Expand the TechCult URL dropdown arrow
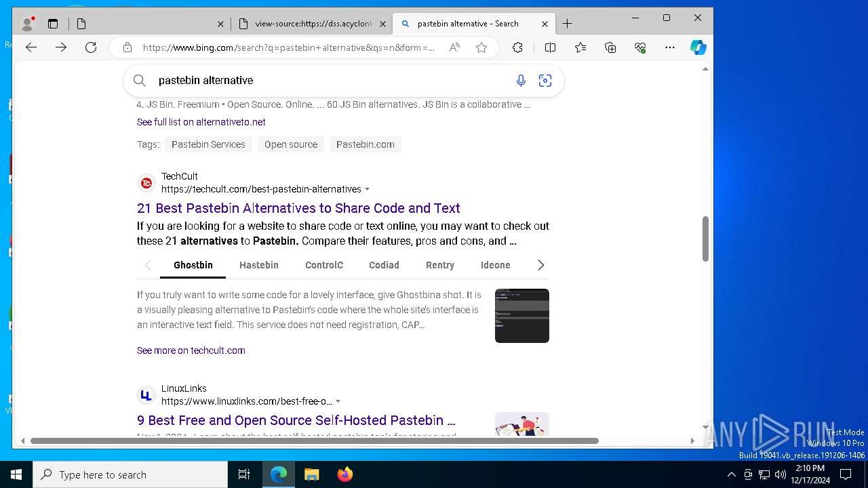 368,189
